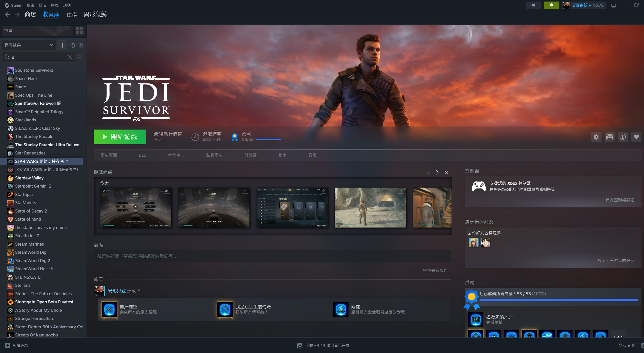Open second friend avatar who played
The image size is (644, 353).
(x=485, y=243)
